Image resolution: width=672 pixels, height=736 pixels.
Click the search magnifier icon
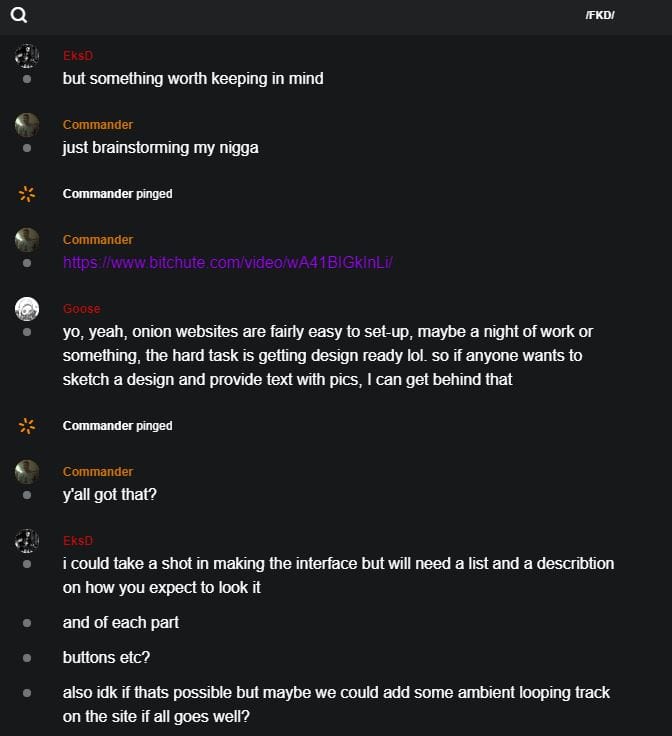19,15
